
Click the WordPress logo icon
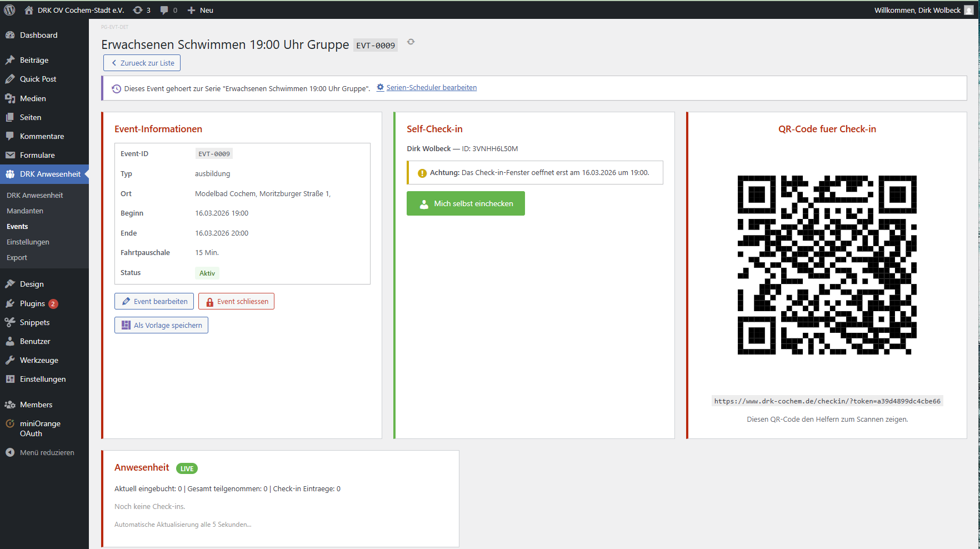(9, 10)
